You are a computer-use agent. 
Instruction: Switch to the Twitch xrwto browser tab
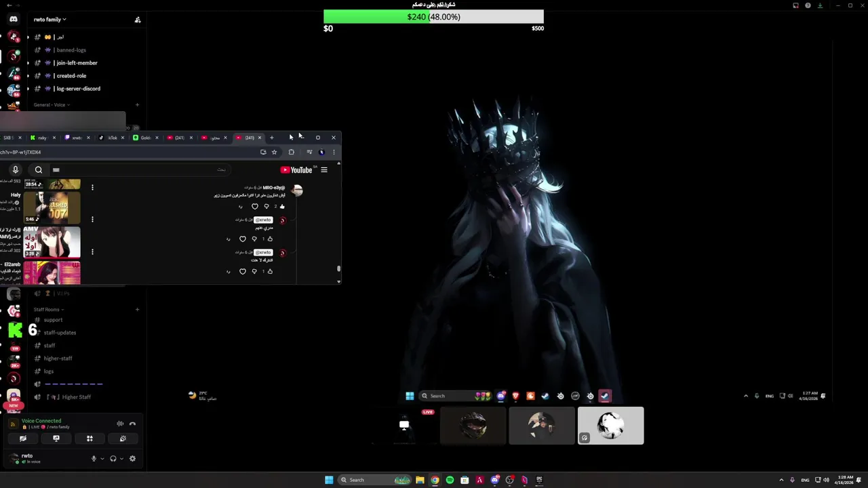(x=77, y=138)
